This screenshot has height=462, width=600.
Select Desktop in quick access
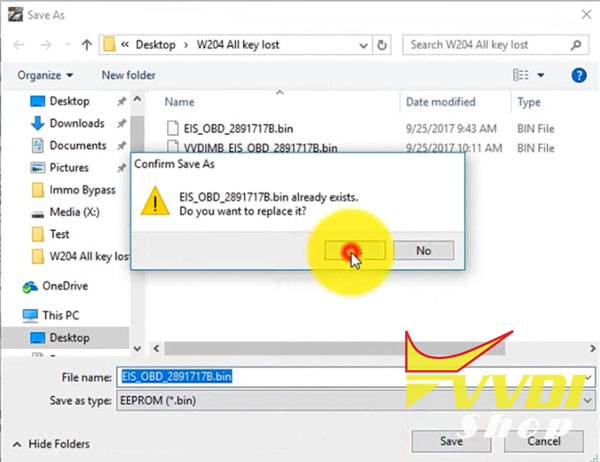click(x=70, y=101)
